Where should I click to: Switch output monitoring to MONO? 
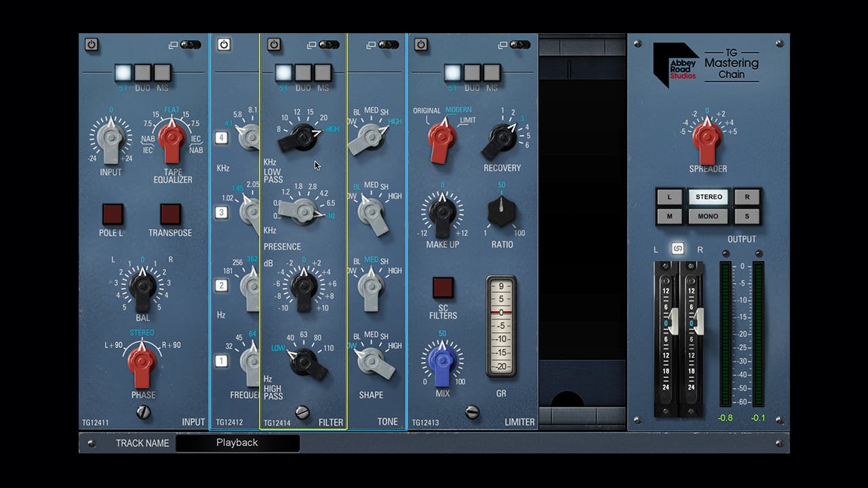pos(708,216)
